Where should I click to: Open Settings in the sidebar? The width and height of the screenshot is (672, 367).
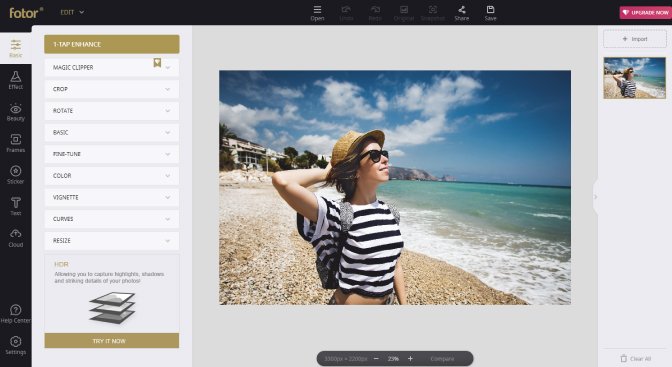(15, 345)
